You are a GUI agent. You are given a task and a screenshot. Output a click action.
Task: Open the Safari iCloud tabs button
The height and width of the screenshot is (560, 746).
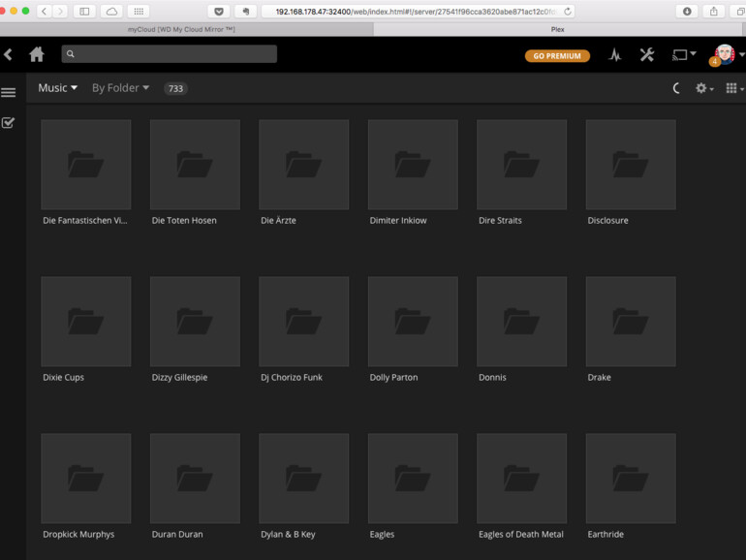111,11
